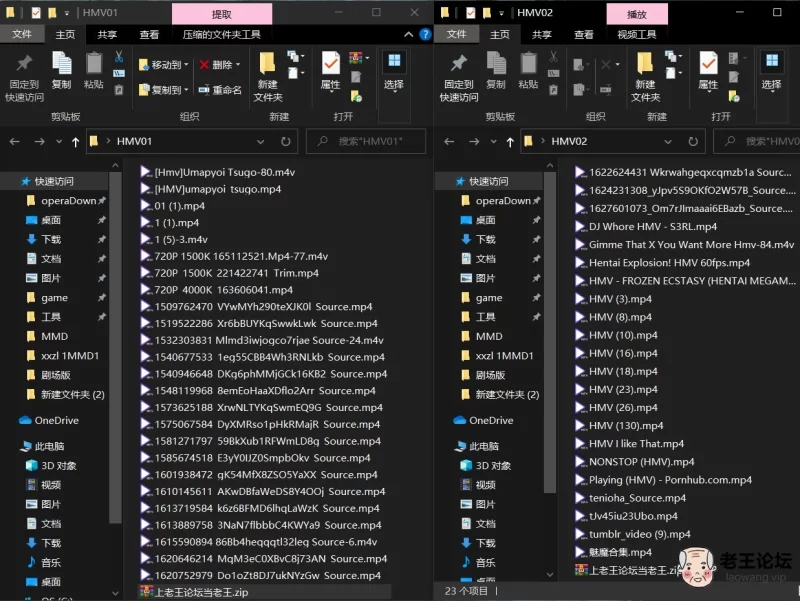Screen dimensions: 800x601
Task: Open the Delete dropdown in HMV01 ribbon
Action: point(238,65)
